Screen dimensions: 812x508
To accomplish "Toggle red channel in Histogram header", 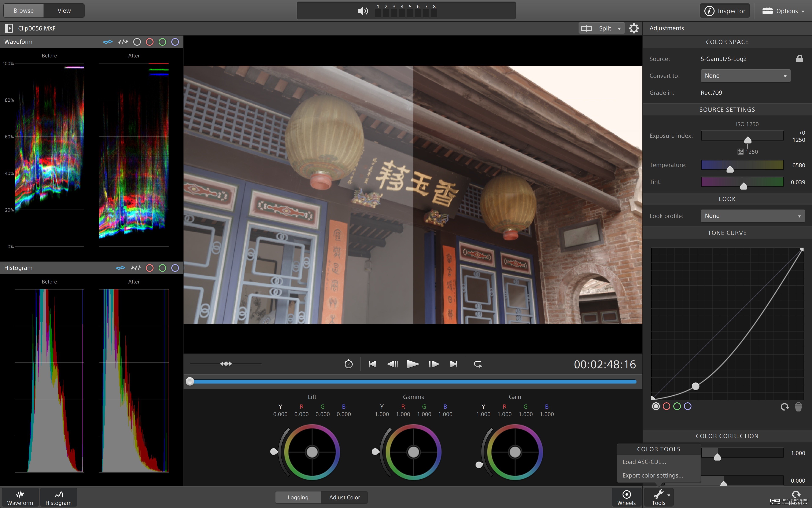I will point(150,268).
